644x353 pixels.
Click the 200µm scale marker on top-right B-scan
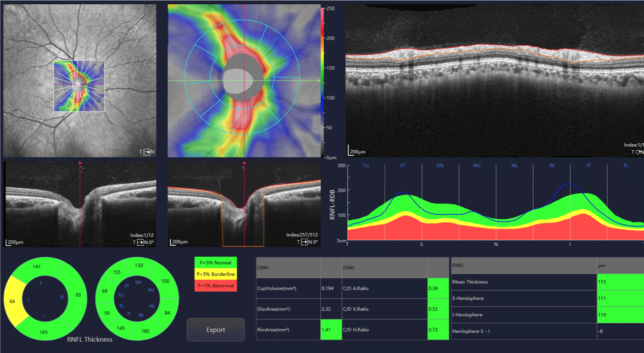click(x=357, y=151)
